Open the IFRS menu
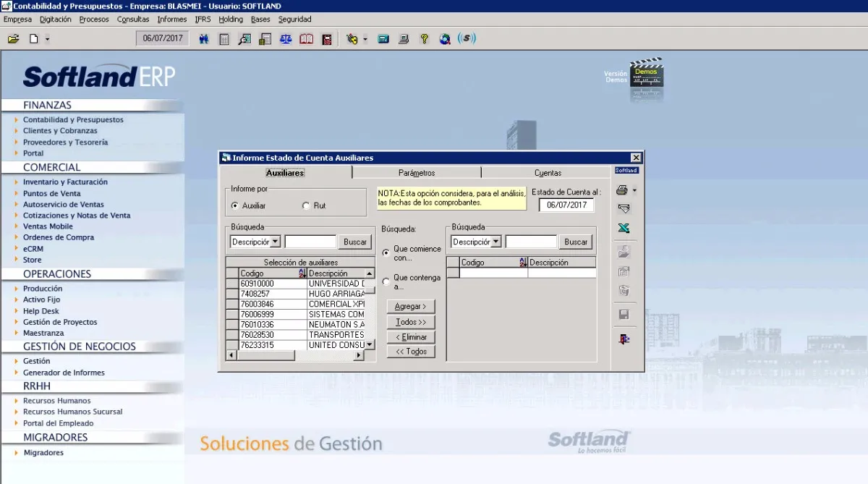The image size is (868, 484). 203,20
